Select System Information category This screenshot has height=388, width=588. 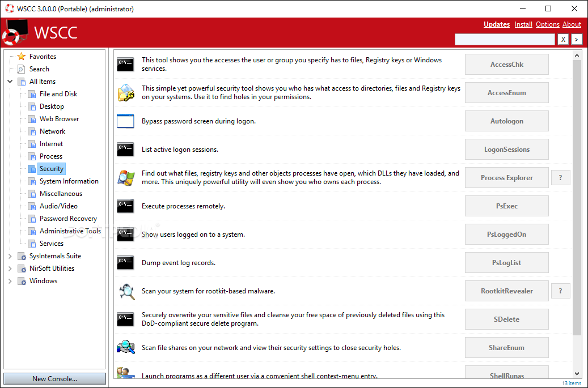(x=69, y=181)
